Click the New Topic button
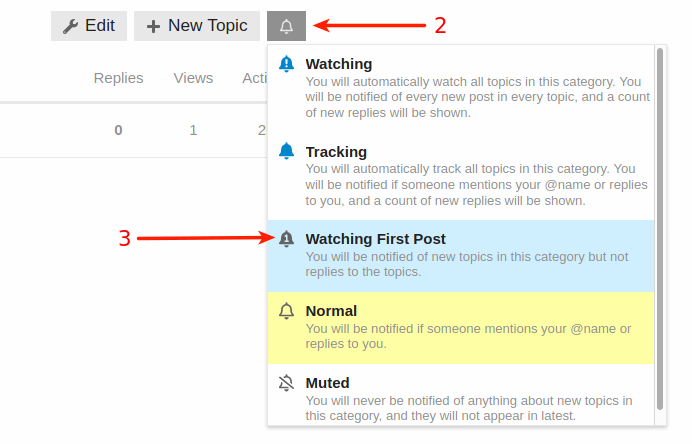The width and height of the screenshot is (692, 444). pos(197,26)
